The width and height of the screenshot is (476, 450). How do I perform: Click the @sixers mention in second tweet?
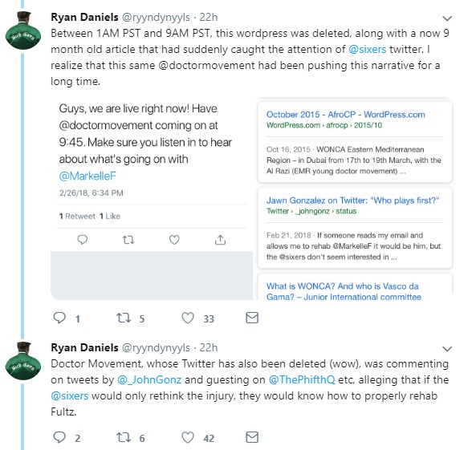click(70, 396)
